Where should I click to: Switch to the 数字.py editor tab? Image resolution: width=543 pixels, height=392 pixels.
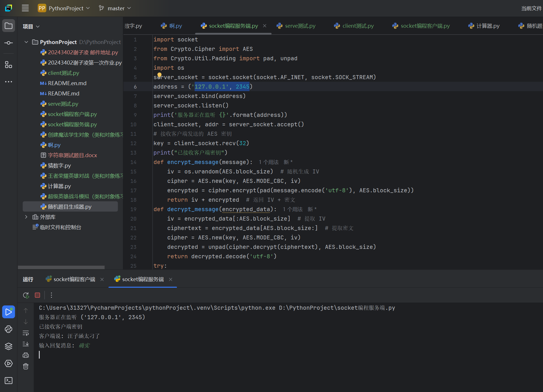click(134, 26)
